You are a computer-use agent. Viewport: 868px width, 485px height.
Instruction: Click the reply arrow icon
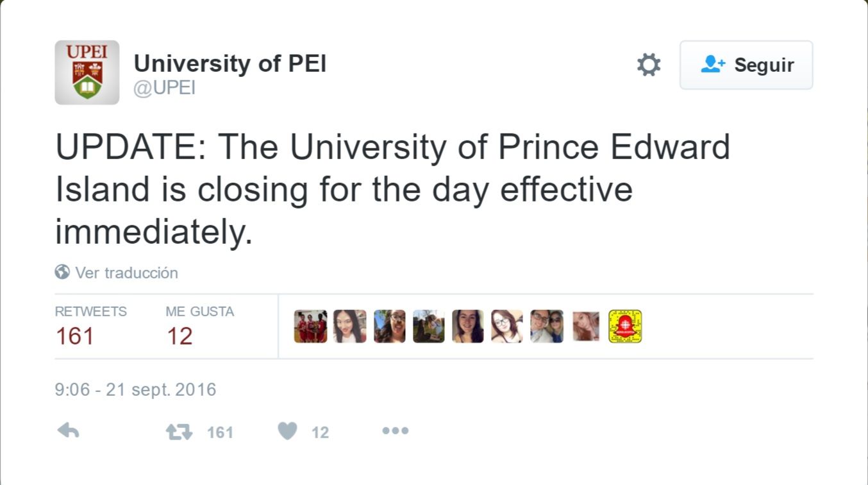pyautogui.click(x=68, y=431)
